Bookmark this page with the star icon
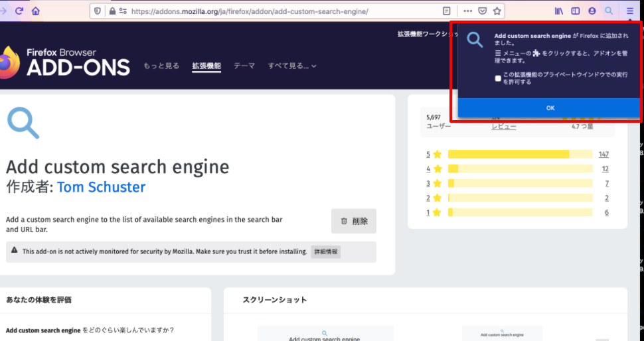644x341 pixels. (497, 11)
